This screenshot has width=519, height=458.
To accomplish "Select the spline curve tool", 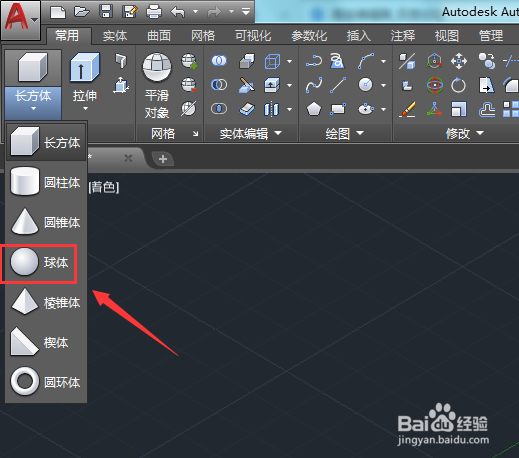I will (x=314, y=85).
